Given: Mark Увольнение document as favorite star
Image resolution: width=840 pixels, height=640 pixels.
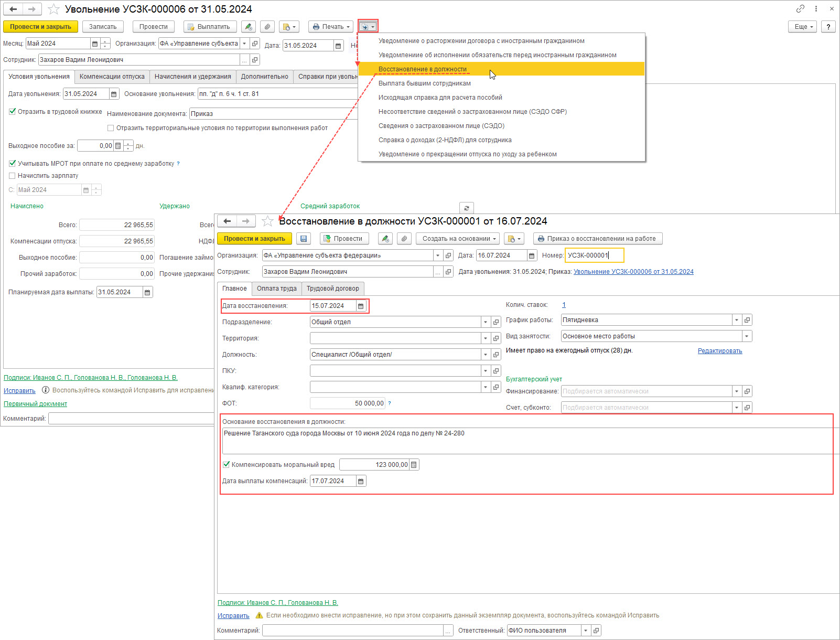Looking at the screenshot, I should (x=53, y=9).
